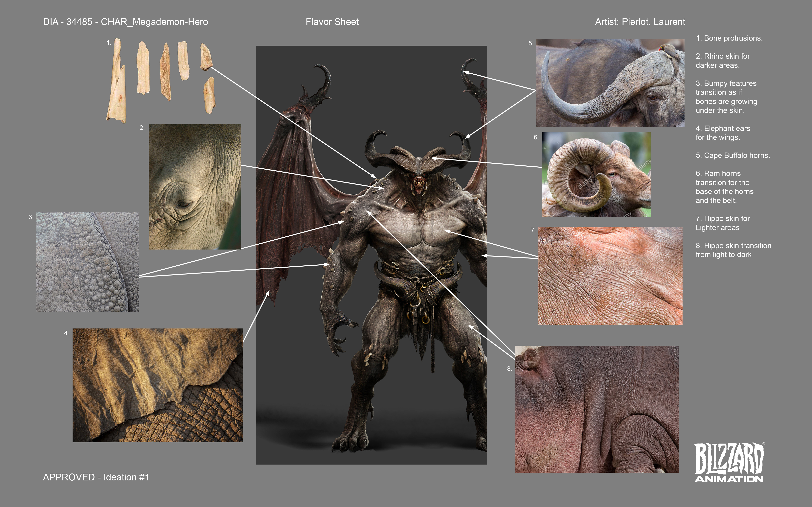Image resolution: width=812 pixels, height=507 pixels.
Task: Click the Blizzard Animation logo
Action: coord(729,462)
